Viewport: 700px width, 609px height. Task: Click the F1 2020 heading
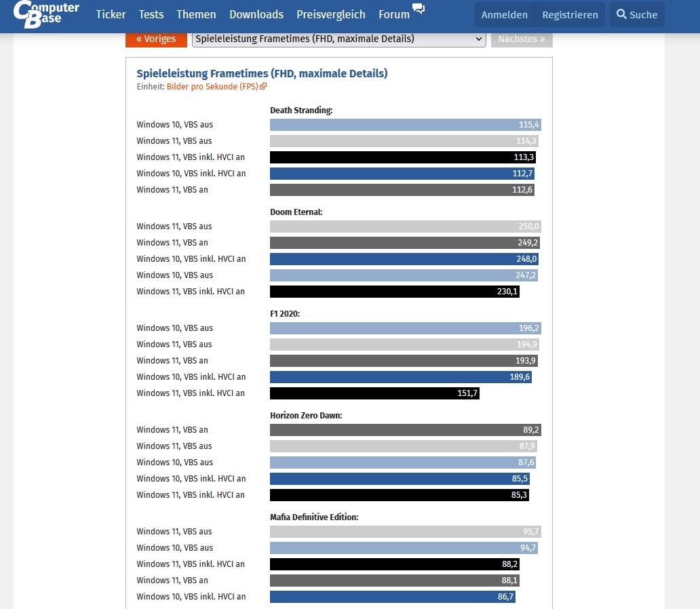[285, 314]
